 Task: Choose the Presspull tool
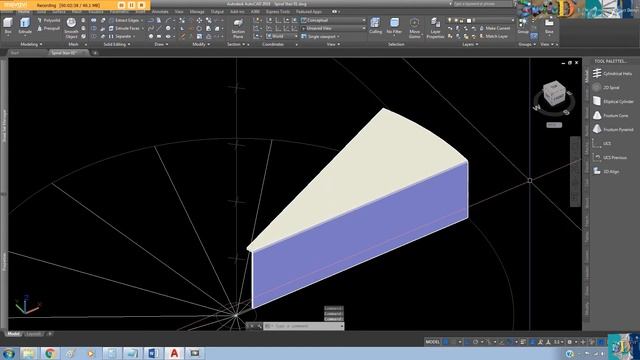(x=49, y=28)
